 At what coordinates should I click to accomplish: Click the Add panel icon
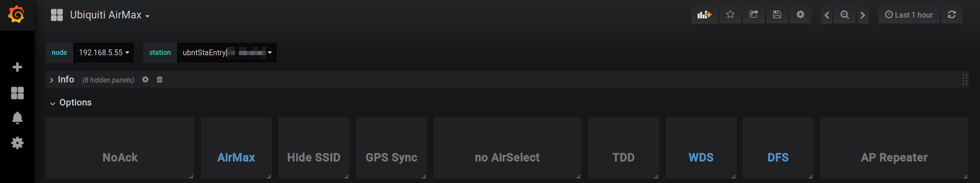click(704, 15)
